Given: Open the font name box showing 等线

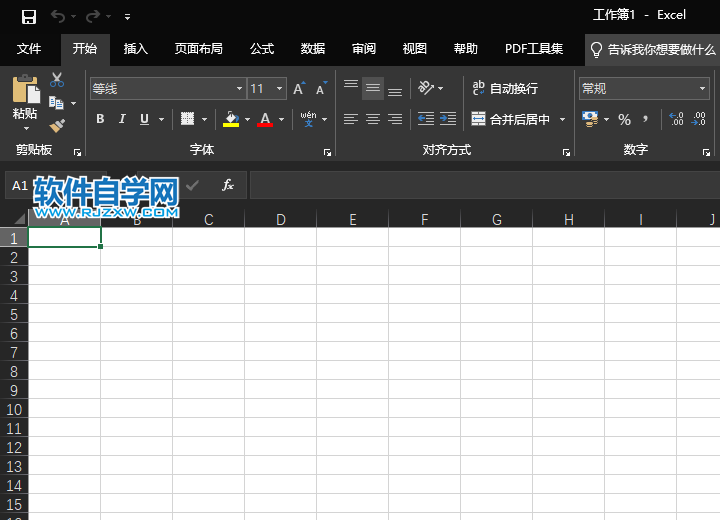Looking at the screenshot, I should (x=168, y=88).
